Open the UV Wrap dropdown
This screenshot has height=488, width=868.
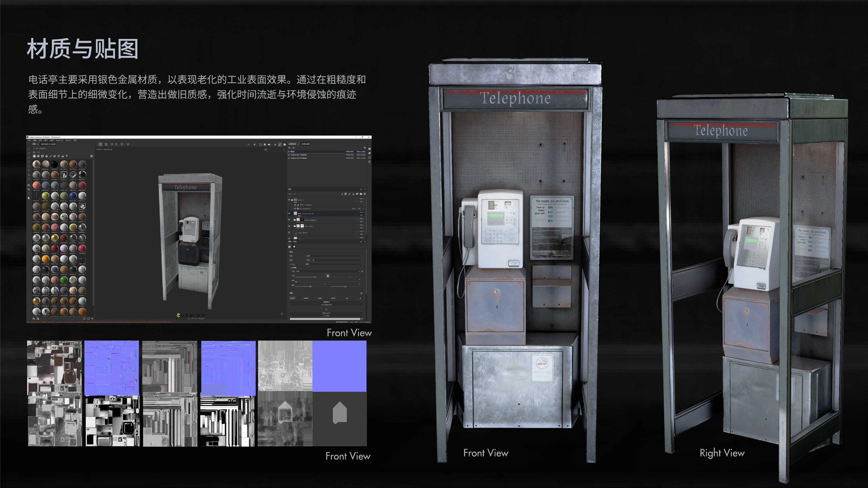tap(334, 264)
